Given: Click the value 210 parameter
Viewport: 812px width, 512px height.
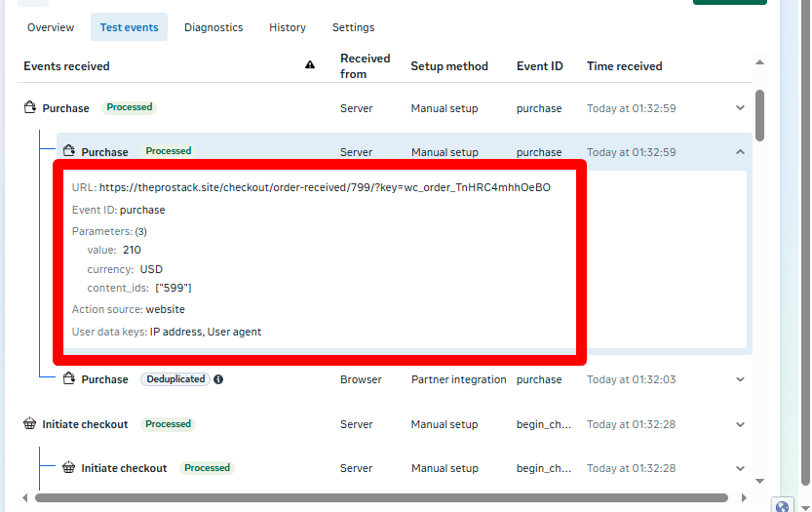Looking at the screenshot, I should 114,250.
